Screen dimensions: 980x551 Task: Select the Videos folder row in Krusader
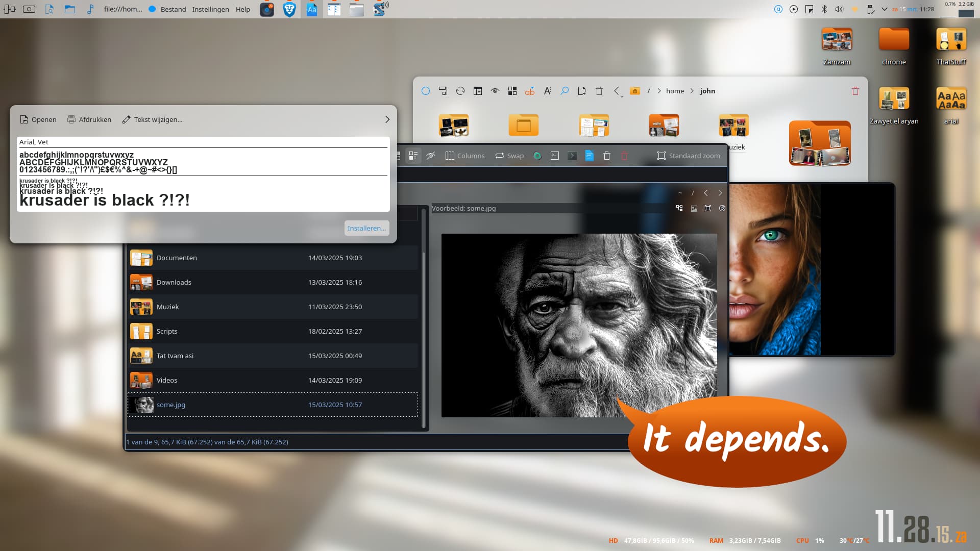point(273,380)
